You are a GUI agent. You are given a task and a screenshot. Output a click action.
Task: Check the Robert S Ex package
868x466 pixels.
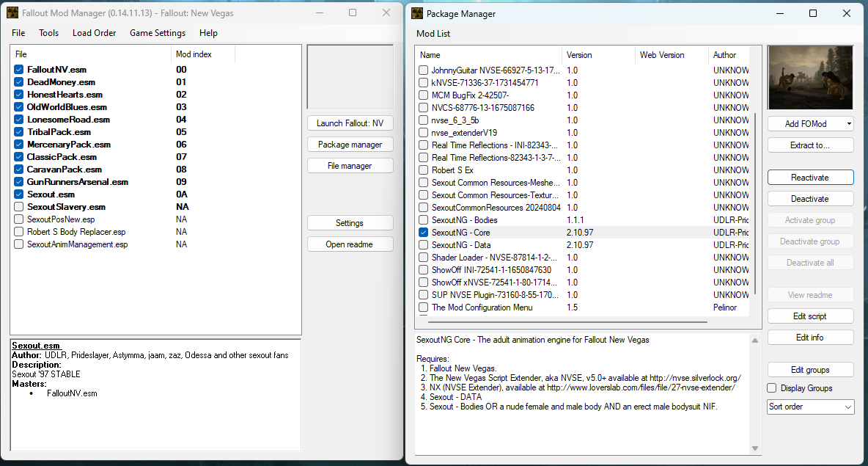(424, 170)
